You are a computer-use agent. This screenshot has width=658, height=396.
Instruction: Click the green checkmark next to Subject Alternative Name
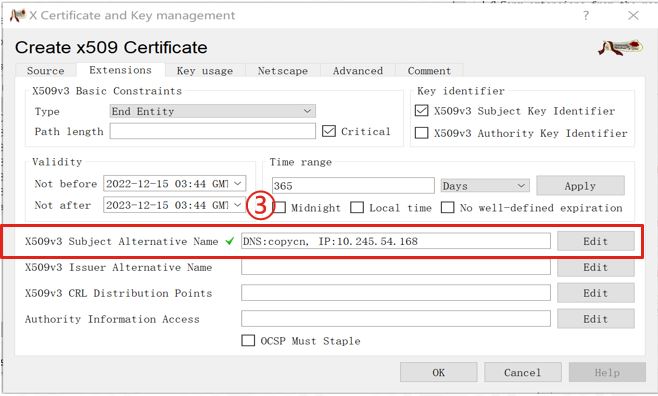pyautogui.click(x=230, y=241)
